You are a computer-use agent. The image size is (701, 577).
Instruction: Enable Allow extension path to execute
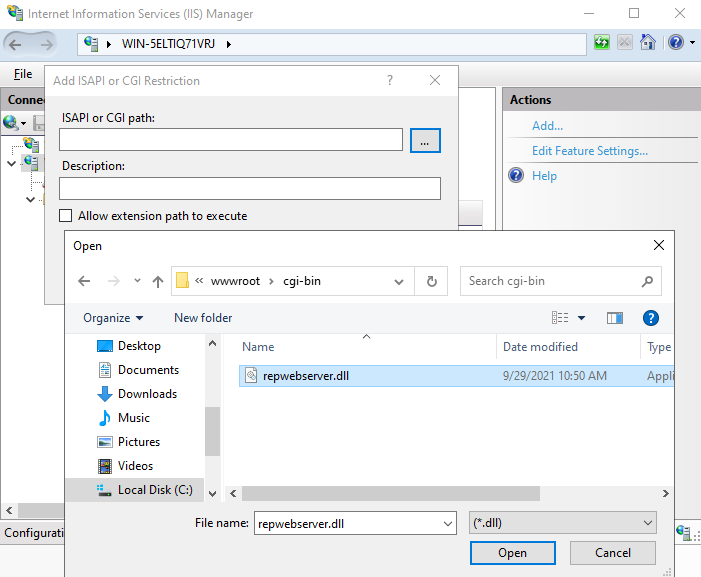[x=66, y=216]
